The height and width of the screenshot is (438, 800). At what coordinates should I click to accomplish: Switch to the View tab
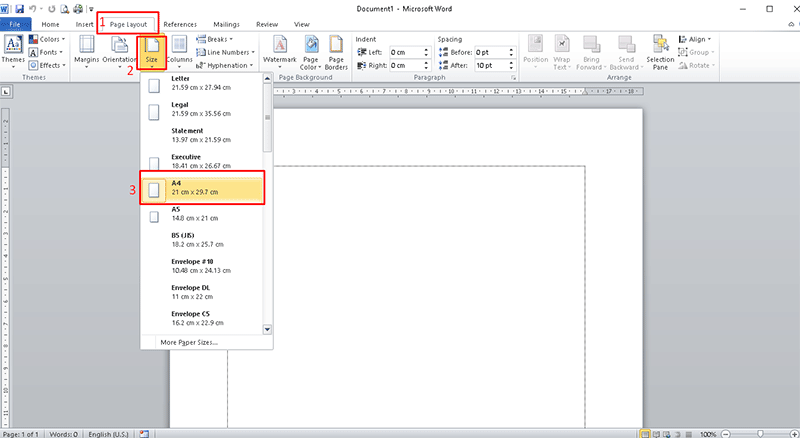coord(302,24)
